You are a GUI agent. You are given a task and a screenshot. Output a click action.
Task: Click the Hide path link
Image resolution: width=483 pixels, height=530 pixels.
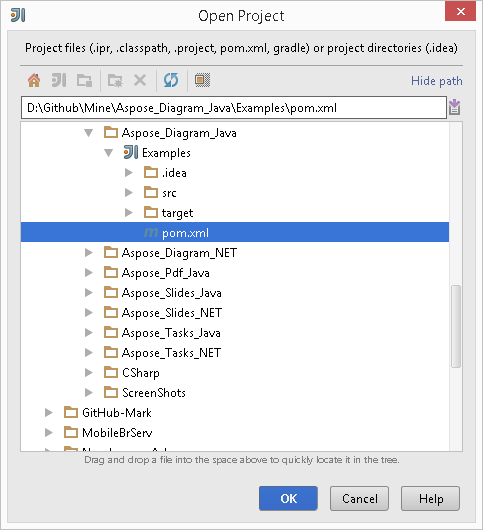coord(436,81)
